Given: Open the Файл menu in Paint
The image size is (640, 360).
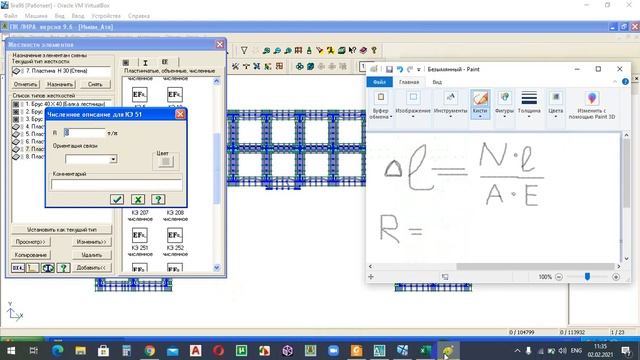Looking at the screenshot, I should [x=379, y=82].
